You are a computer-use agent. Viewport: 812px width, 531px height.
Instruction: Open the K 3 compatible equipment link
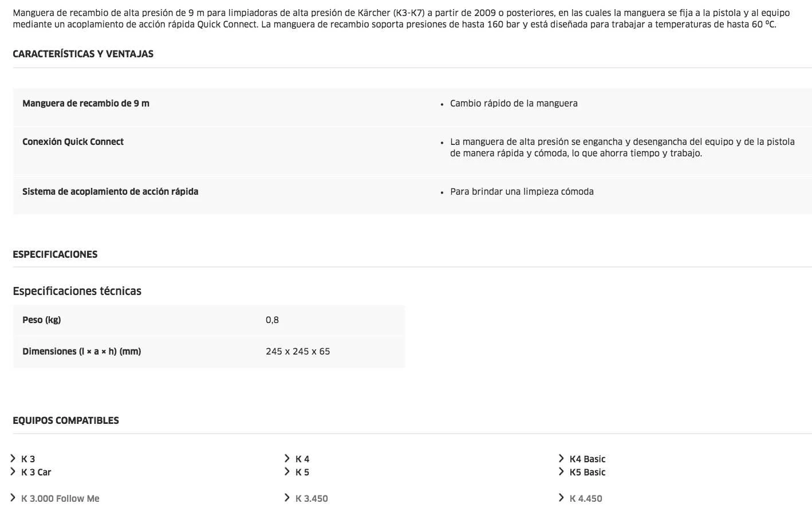coord(28,459)
